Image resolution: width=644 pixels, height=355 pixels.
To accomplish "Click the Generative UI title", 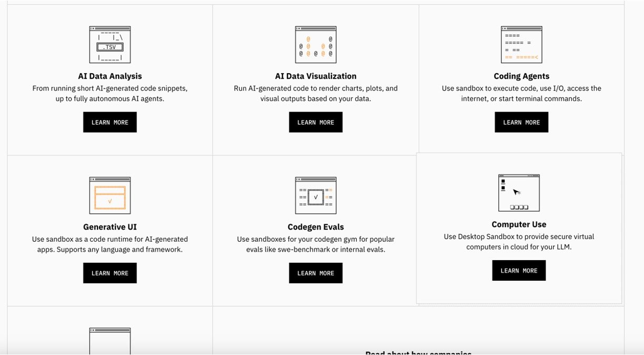I will coord(110,227).
